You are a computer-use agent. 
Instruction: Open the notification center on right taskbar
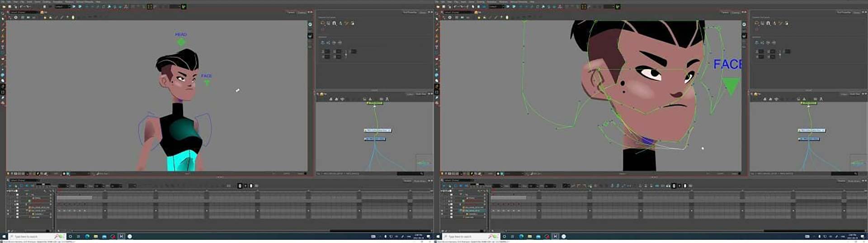[x=863, y=236]
